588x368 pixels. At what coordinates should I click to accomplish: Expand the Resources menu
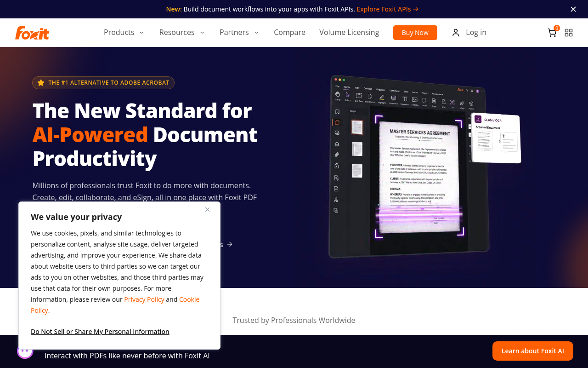[x=182, y=32]
